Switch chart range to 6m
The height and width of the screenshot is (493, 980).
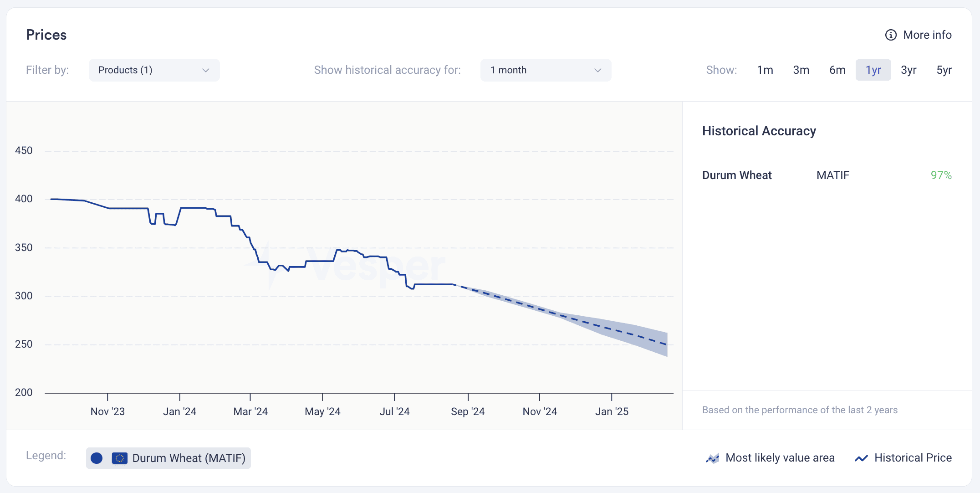837,70
